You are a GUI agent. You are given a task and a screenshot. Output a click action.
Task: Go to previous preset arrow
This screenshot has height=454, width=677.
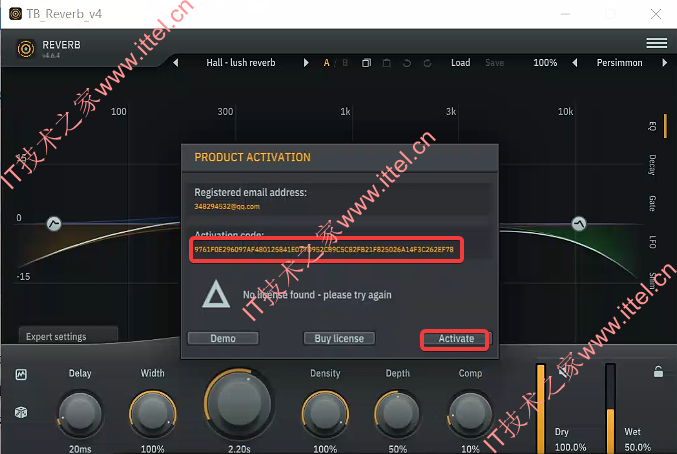coord(175,63)
